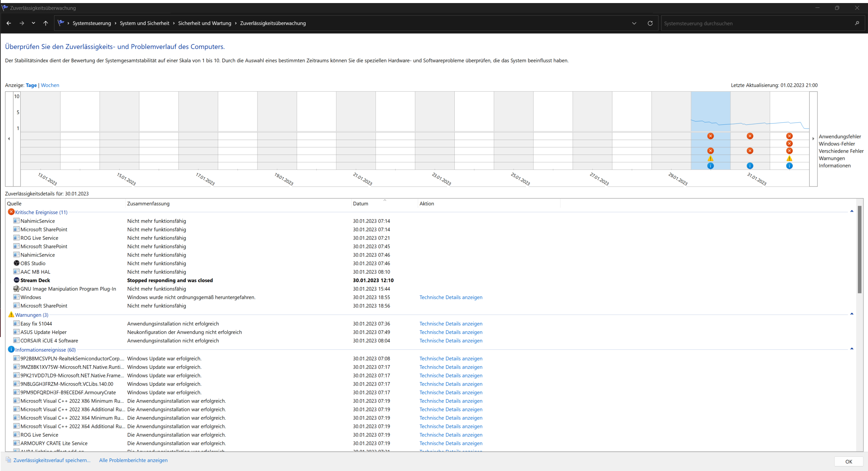Collapse the Warnungen group

coord(851,314)
